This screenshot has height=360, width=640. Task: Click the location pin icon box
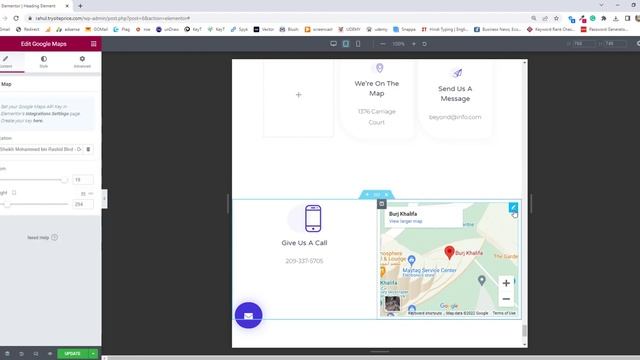point(380,68)
